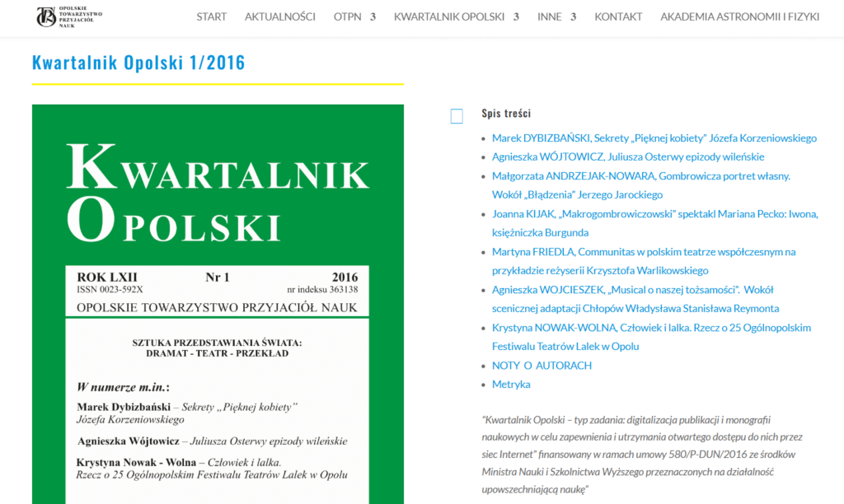Navigate to Akademia Astronomii i Fizyki
Viewport: 844px width, 504px height.
tap(739, 16)
